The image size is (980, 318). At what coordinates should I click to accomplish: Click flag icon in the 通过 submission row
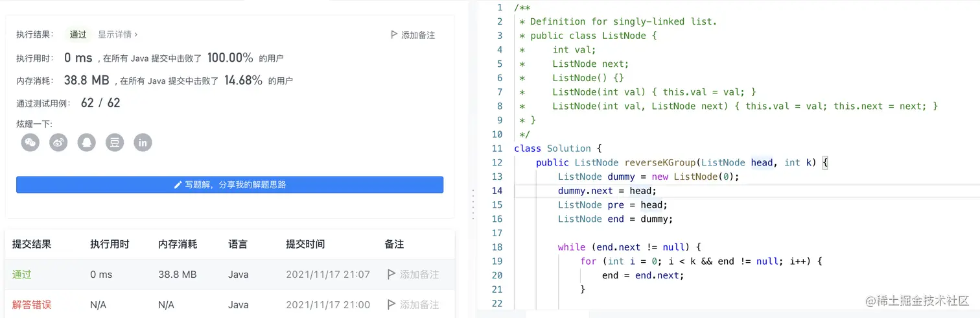coord(391,275)
